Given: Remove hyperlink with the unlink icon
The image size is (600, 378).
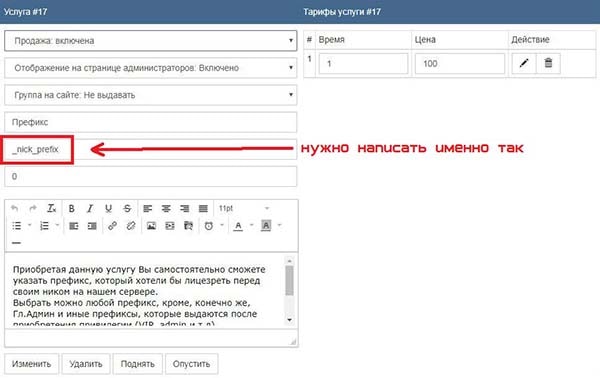Looking at the screenshot, I should point(131,226).
